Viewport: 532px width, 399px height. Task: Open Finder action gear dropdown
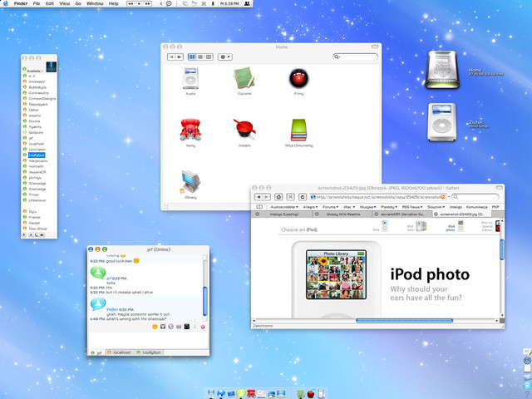pos(225,57)
